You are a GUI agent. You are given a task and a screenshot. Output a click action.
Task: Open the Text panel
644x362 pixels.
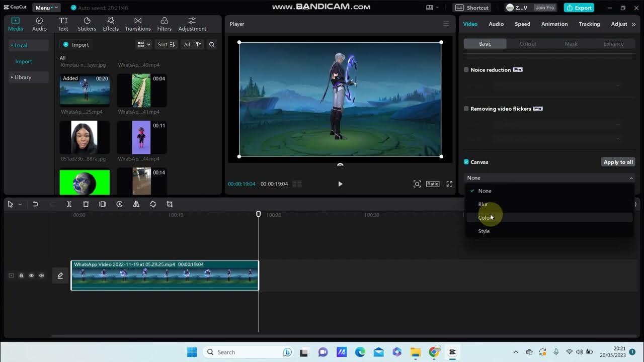[63, 24]
